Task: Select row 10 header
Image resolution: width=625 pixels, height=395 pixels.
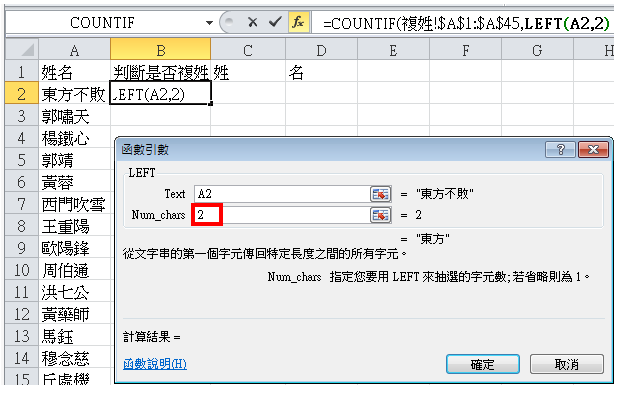Action: 22,270
